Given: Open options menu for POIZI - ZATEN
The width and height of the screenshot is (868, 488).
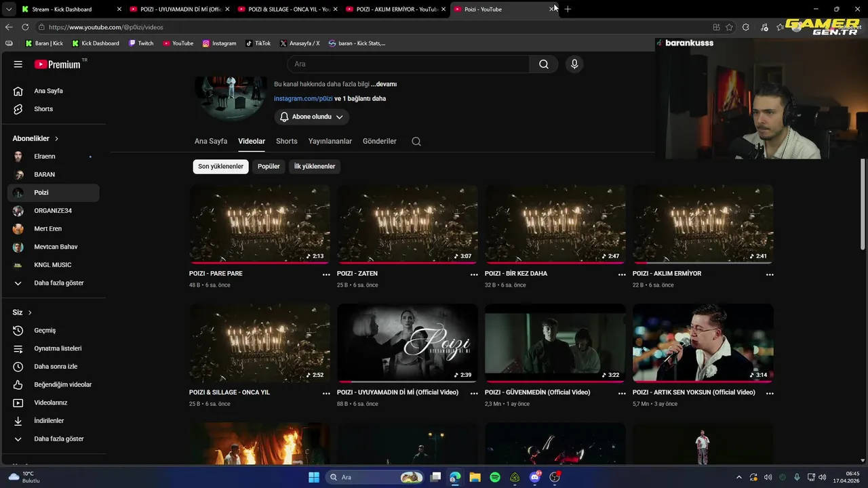Looking at the screenshot, I should [x=474, y=274].
